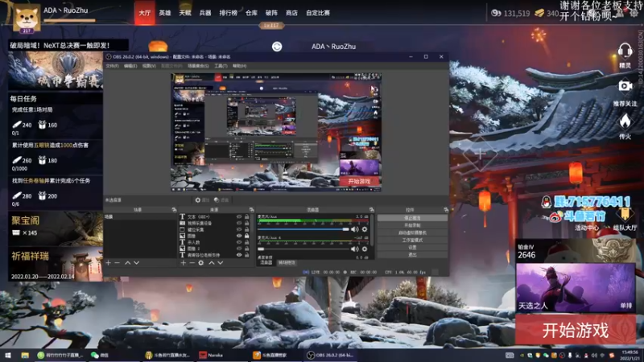
Task: Toggle visibility of 图像 source
Action: [x=239, y=236]
